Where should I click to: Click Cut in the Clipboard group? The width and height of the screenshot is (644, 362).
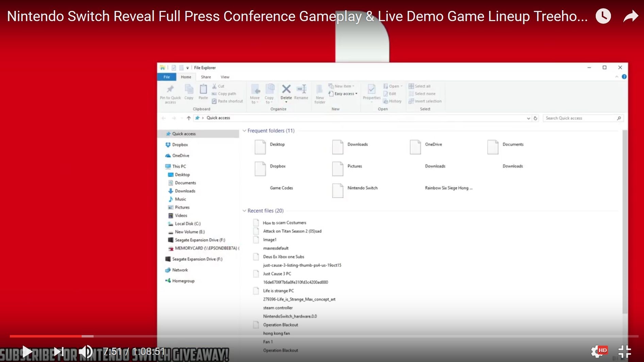click(218, 86)
